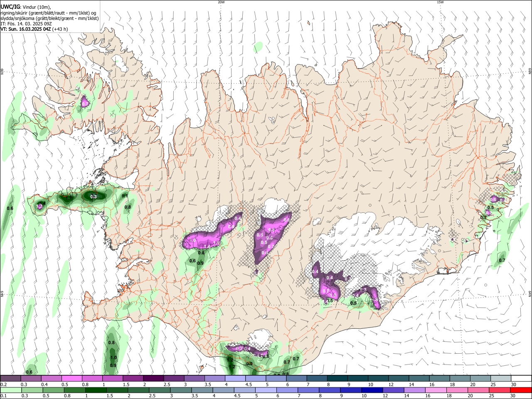
Task: Pick the bright pink 0.5–0.8 snow legend swatch
Action: click(x=72, y=378)
